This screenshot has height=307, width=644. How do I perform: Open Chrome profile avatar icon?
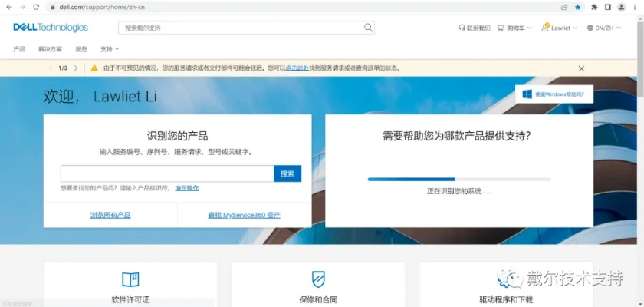pos(621,7)
